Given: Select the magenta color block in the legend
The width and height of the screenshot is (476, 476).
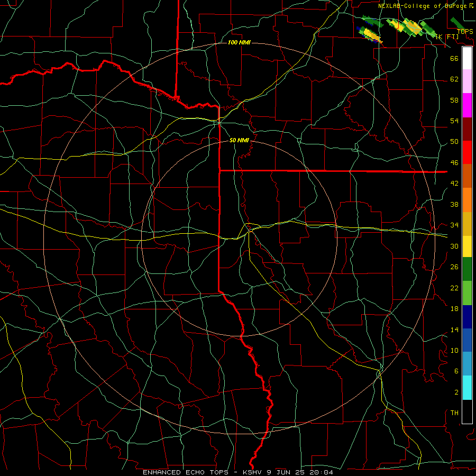Looking at the screenshot, I should tap(467, 105).
